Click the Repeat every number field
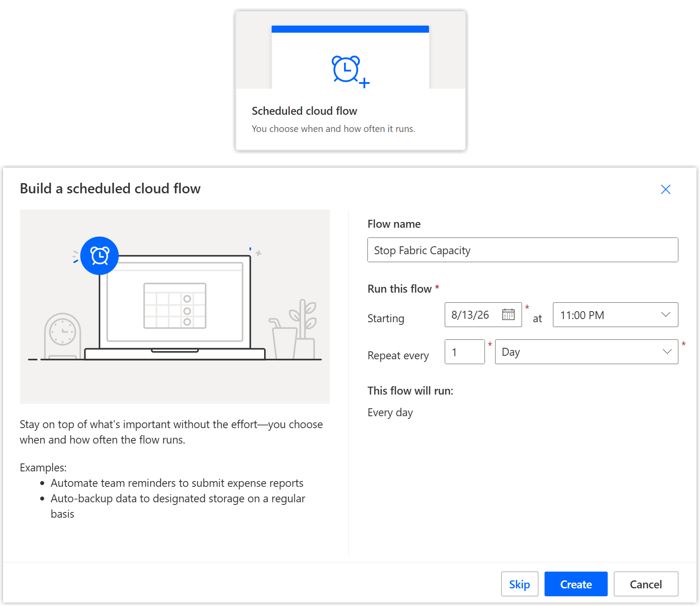The height and width of the screenshot is (606, 700). [x=465, y=352]
